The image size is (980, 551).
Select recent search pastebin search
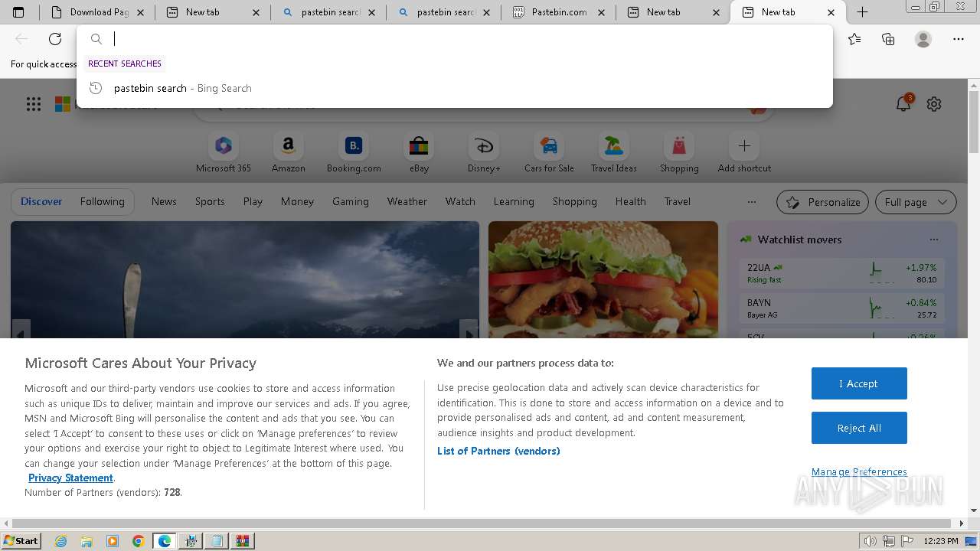455,88
